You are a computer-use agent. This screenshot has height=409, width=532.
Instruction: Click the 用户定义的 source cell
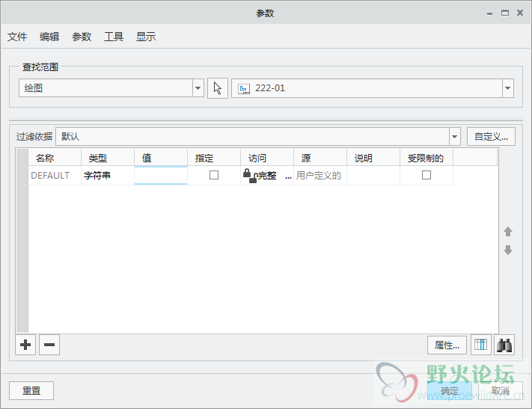point(320,175)
